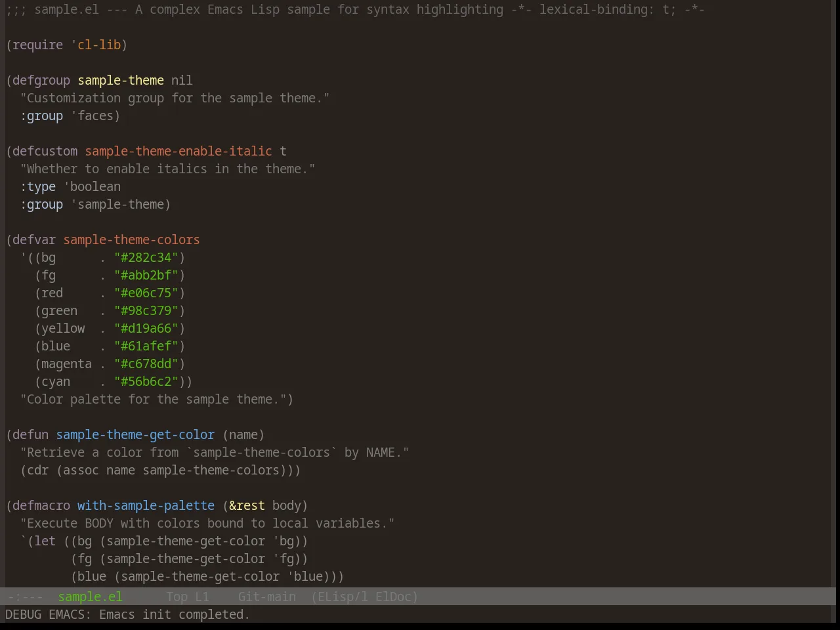Viewport: 840px width, 630px height.
Task: Click the "Customization group for the sample theme." docstring
Action: point(175,98)
